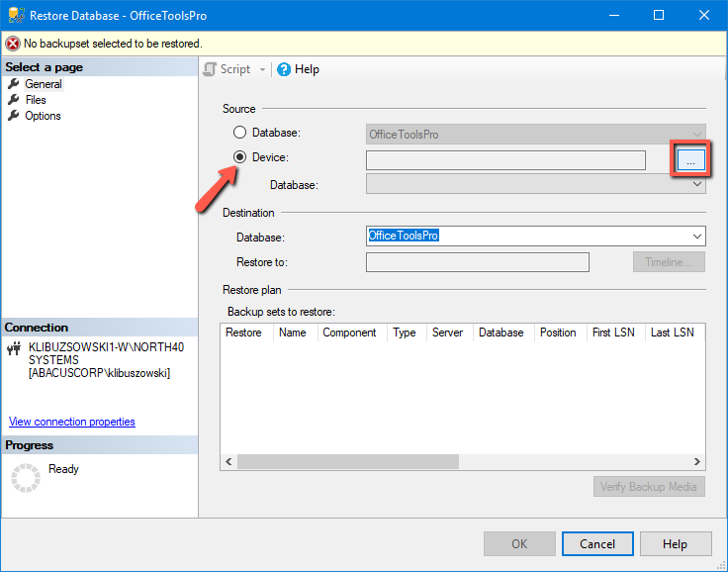Click the Server column header
The height and width of the screenshot is (572, 728).
coord(449,333)
